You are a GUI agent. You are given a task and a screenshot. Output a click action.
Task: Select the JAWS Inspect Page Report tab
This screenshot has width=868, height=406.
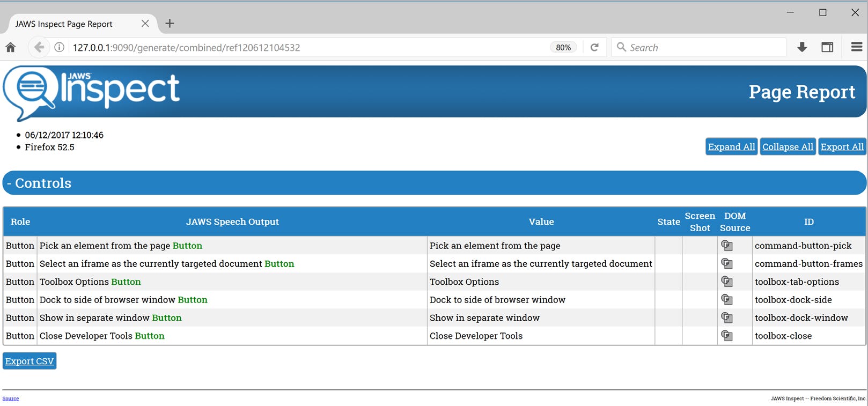coord(83,24)
